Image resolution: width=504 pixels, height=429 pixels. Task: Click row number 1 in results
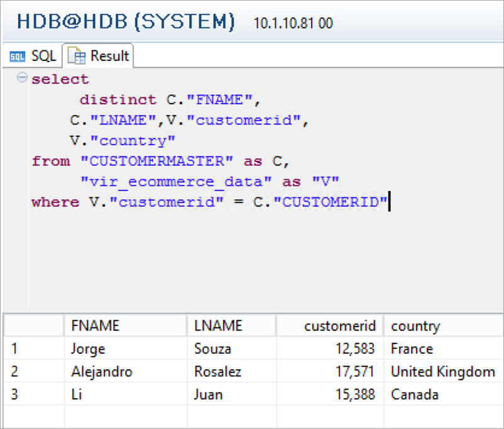tap(34, 349)
